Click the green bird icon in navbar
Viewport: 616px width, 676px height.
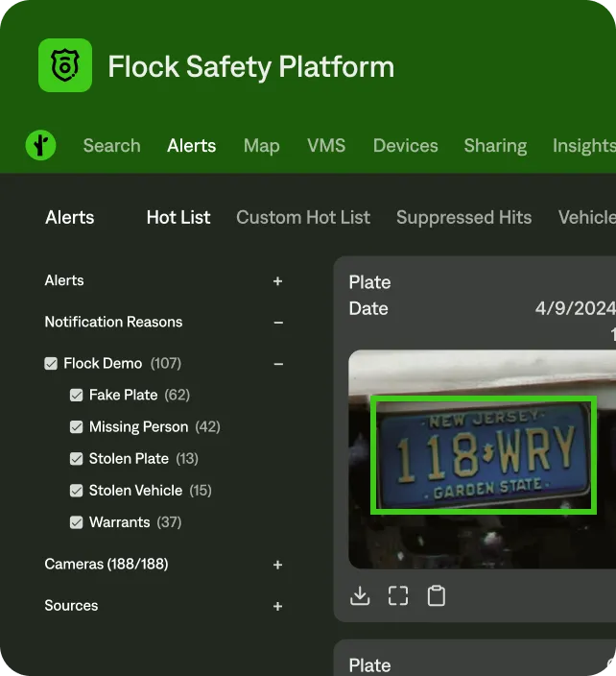tap(41, 145)
